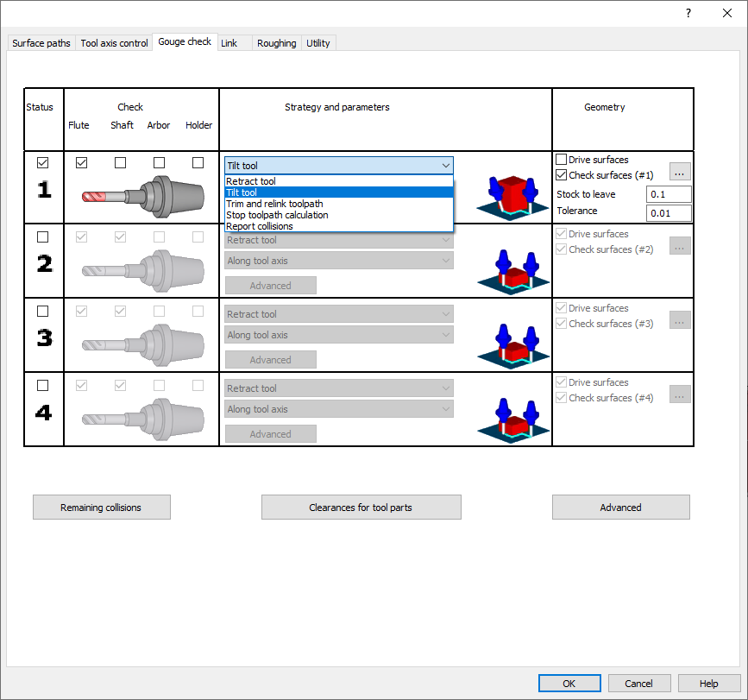
Task: Open check surfaces #1 browse (...) button
Action: pos(680,171)
